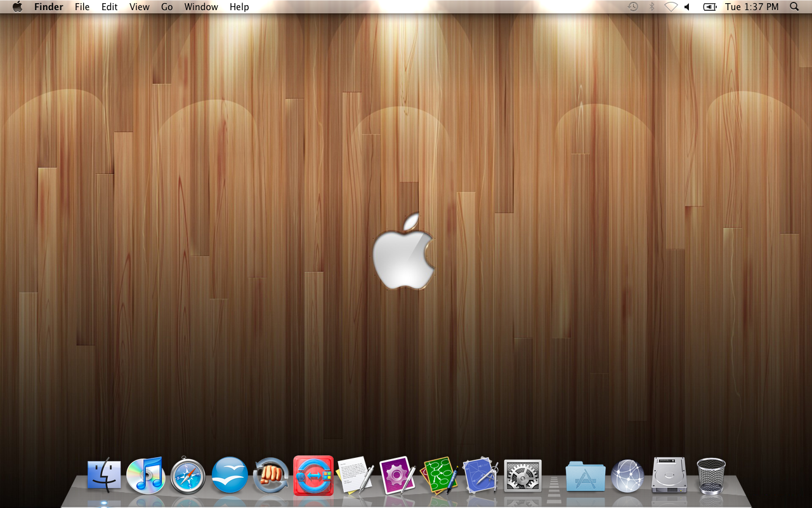The width and height of the screenshot is (812, 508).
Task: Open the hard drive icon in Dock
Action: (x=669, y=475)
